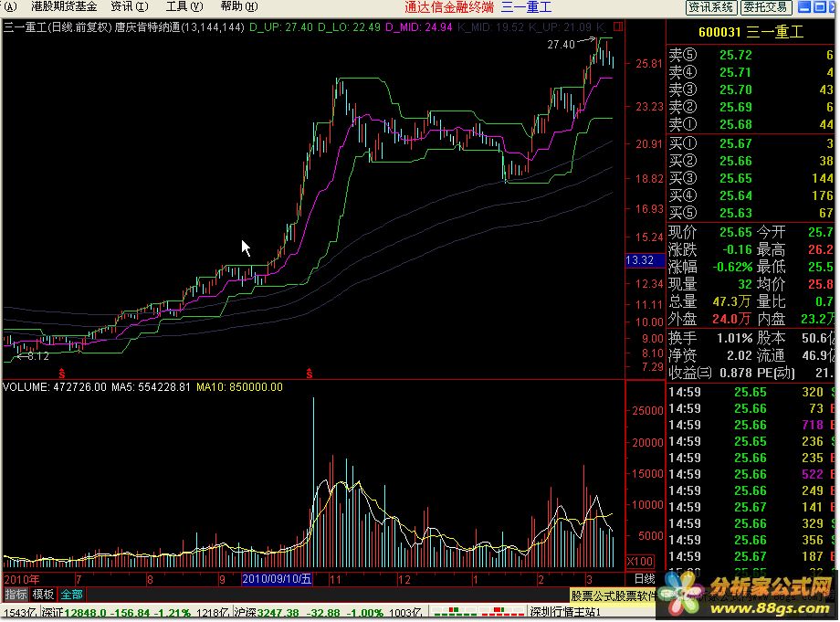840x622 pixels.
Task: Click the 换手 1.01% value
Action: pyautogui.click(x=734, y=339)
